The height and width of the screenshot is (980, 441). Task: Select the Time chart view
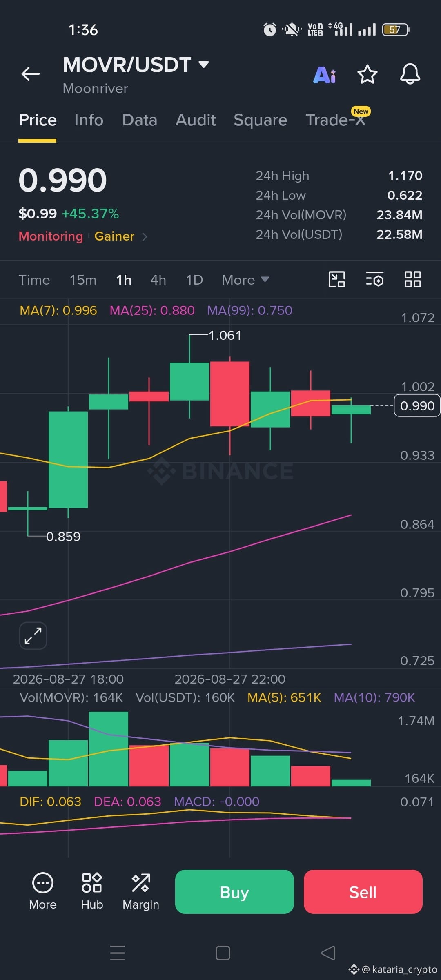pyautogui.click(x=34, y=280)
